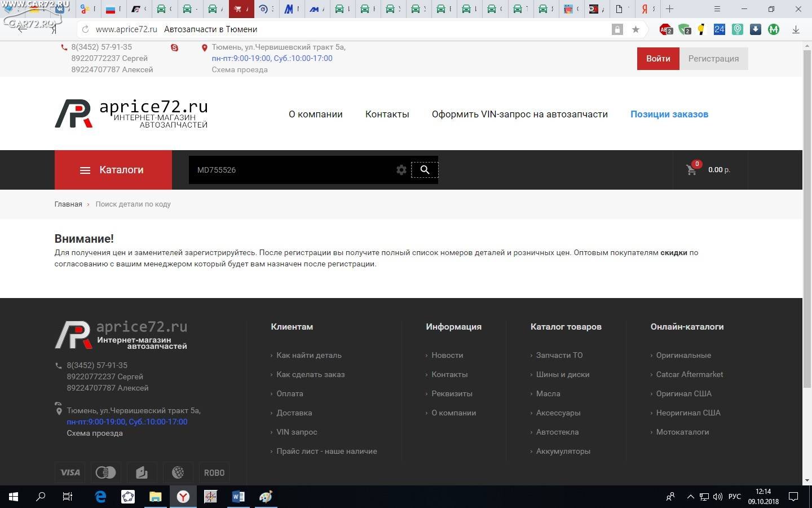Open Запчасти ТО catalog link
This screenshot has width=812, height=508.
tap(559, 355)
